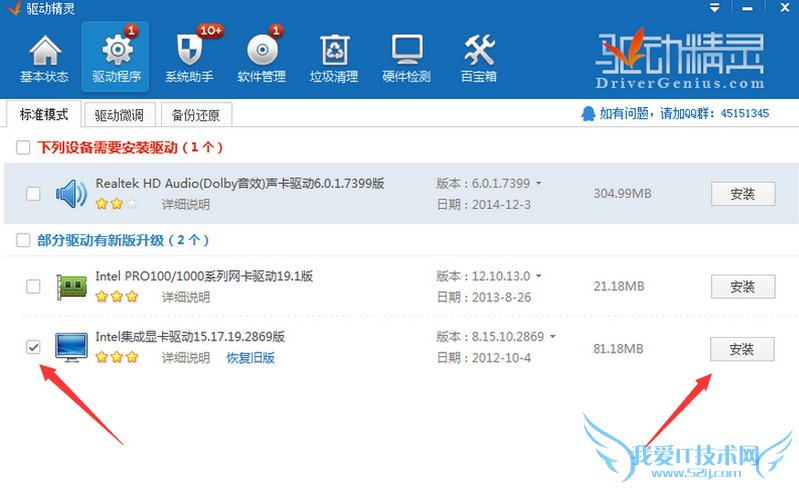
Task: Install the Intel集成显卡 driver
Action: pos(742,349)
